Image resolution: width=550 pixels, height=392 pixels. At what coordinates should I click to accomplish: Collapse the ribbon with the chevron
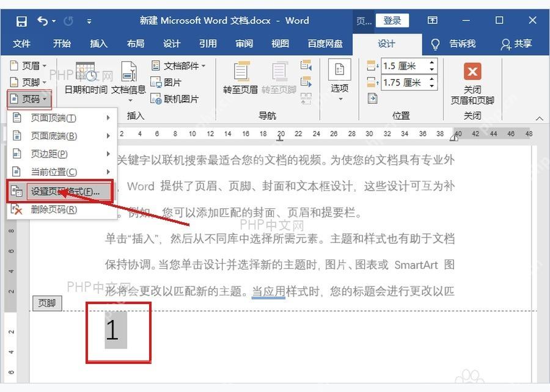540,118
